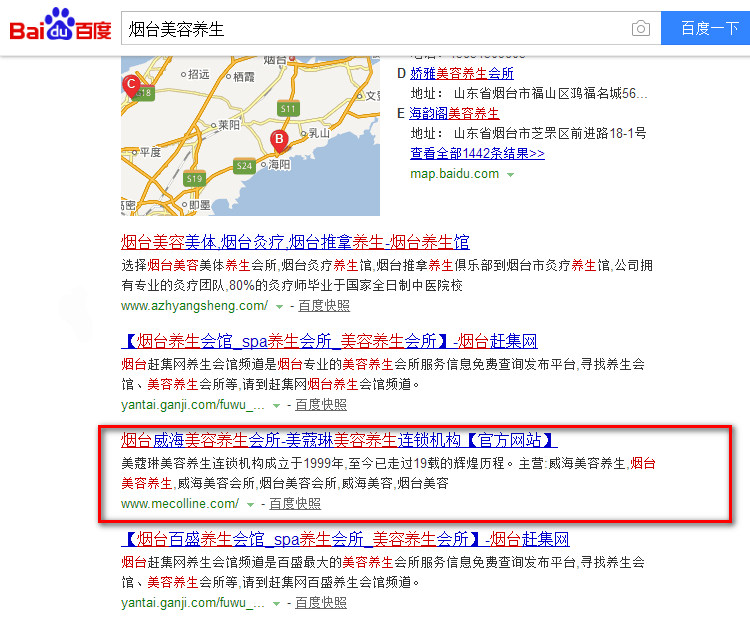Click the 即墨 label on map
This screenshot has width=750, height=628.
pos(199,205)
